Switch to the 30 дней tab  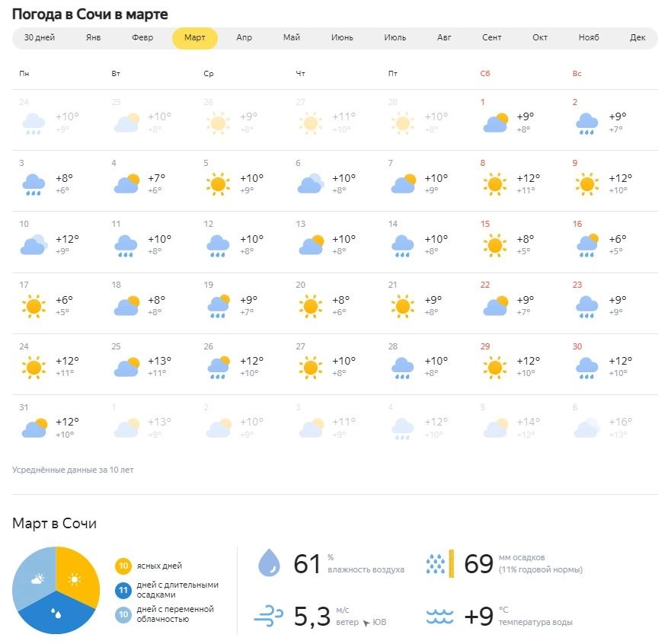pyautogui.click(x=40, y=38)
